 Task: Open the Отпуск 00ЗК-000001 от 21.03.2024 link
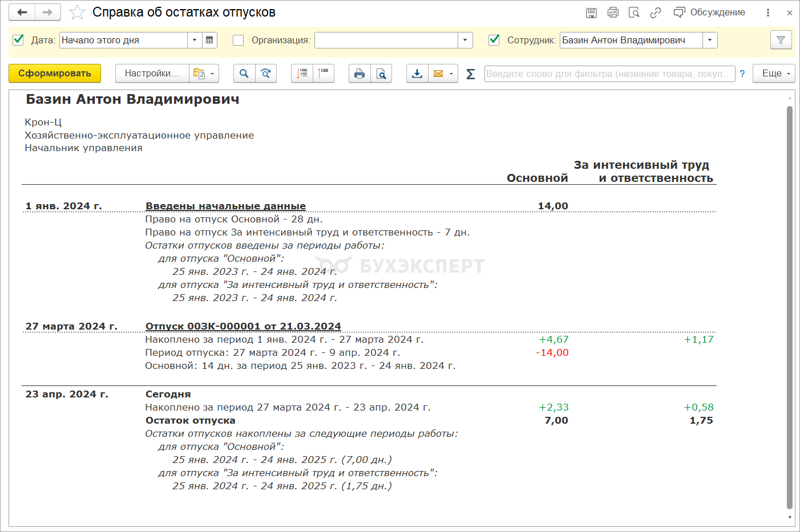pos(243,326)
